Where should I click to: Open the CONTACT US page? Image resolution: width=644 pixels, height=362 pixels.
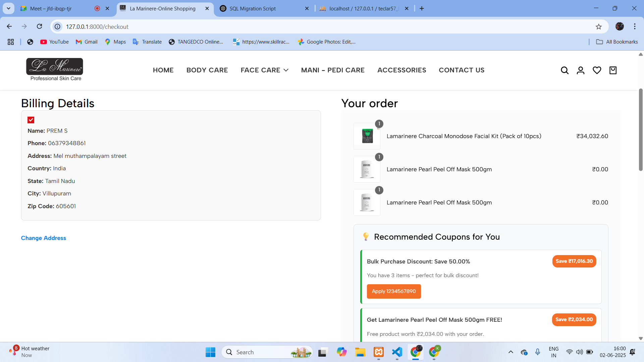462,70
